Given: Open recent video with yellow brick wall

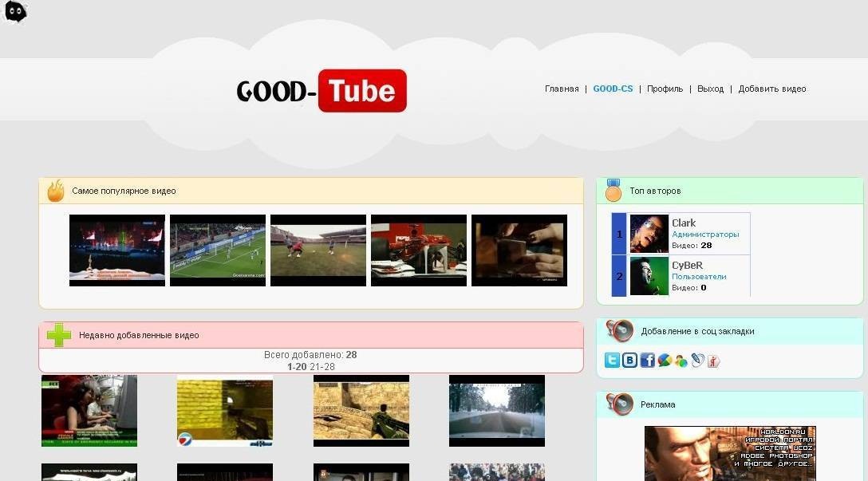Looking at the screenshot, I should [225, 411].
